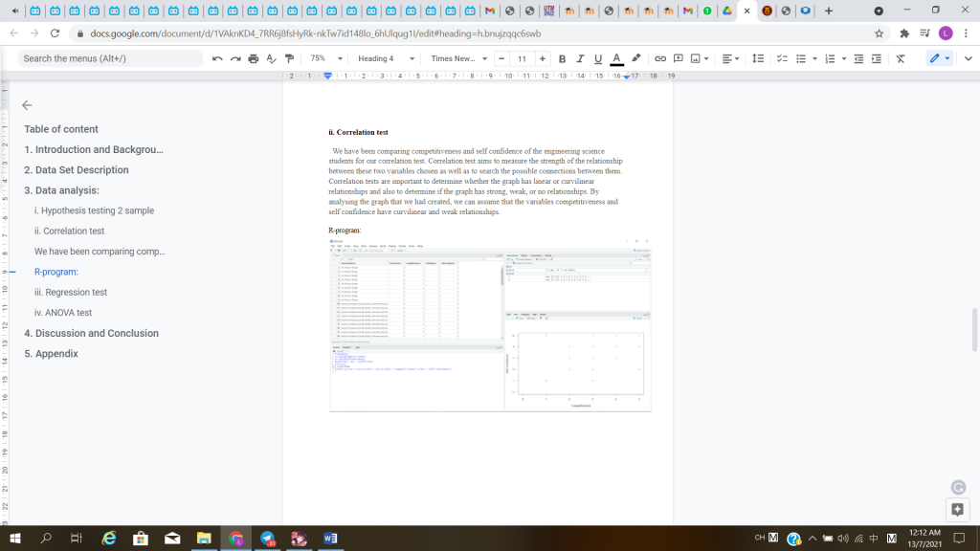Jump to Data Set Description in outline
The width and height of the screenshot is (980, 551).
[77, 170]
